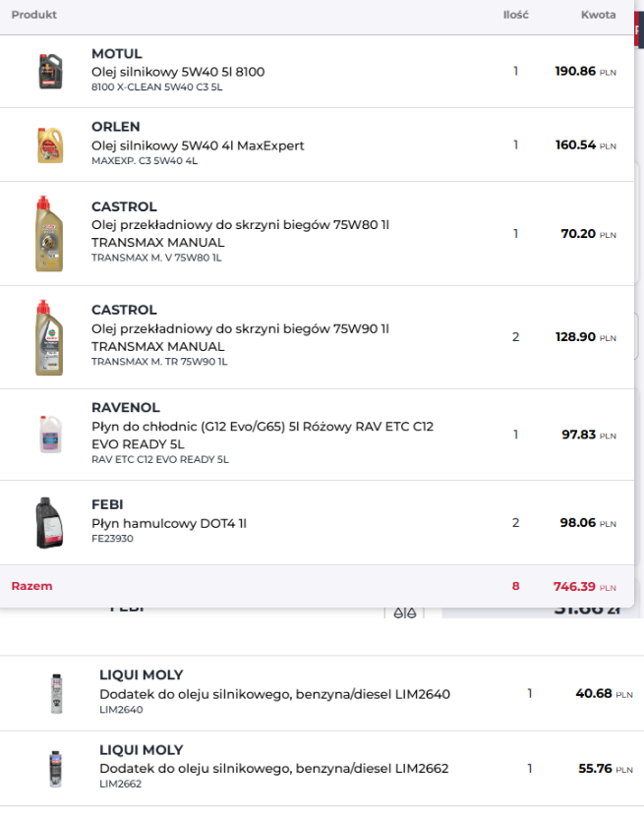Click the Castrol Transmax 75W80 bottle image
The width and height of the screenshot is (644, 816).
point(49,233)
